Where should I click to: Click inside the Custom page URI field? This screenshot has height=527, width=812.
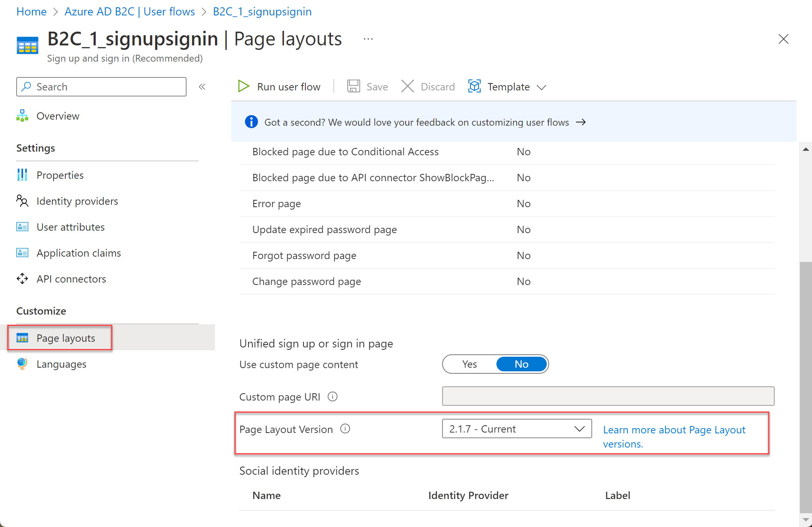[x=608, y=396]
